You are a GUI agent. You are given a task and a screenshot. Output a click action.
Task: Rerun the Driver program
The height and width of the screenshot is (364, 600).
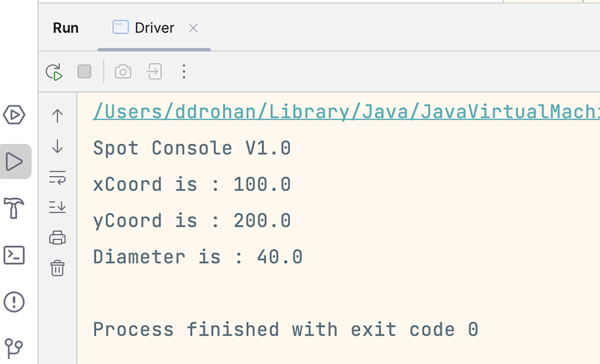[x=54, y=71]
